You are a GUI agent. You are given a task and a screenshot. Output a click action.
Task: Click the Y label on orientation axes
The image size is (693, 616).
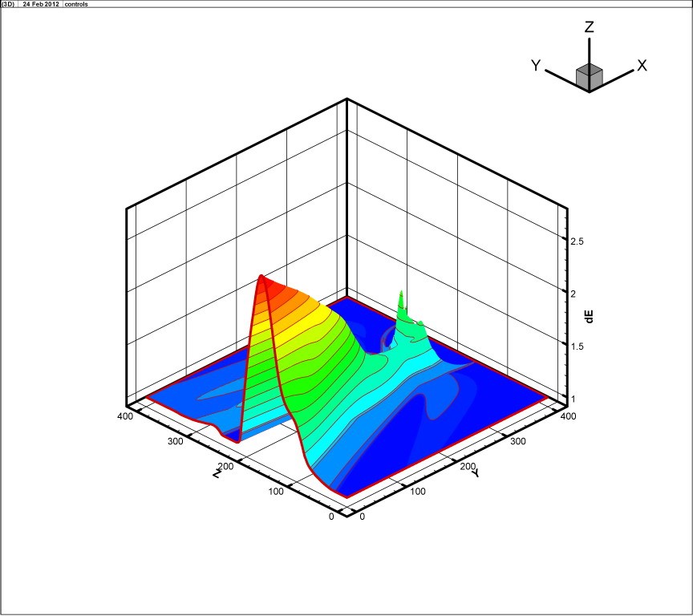(536, 66)
